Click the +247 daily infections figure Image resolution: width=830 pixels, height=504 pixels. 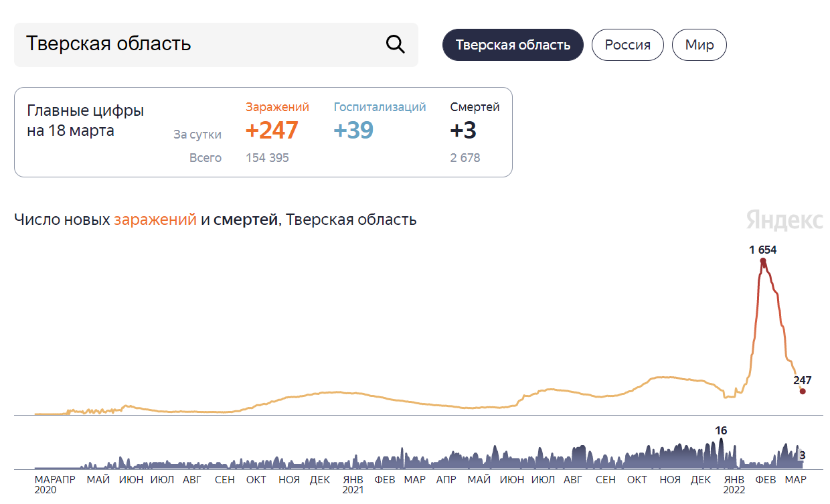272,131
